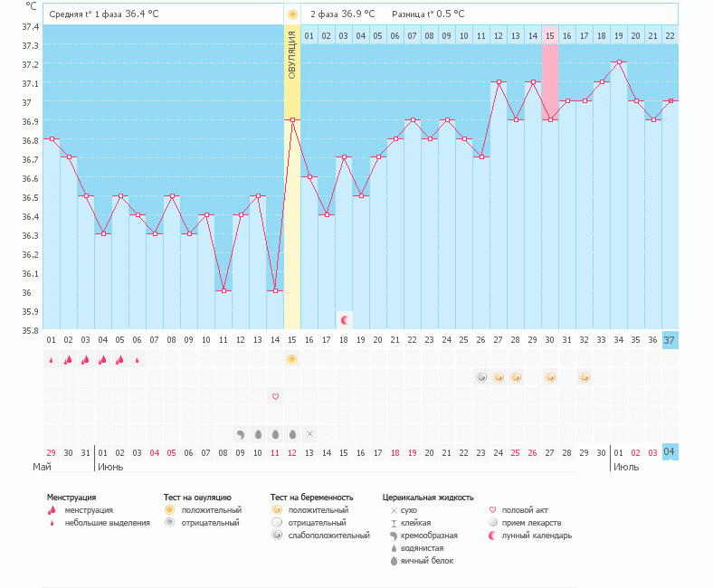713x588 pixels.
Task: Click the pink phase-2 day 15 column header
Action: pos(549,35)
